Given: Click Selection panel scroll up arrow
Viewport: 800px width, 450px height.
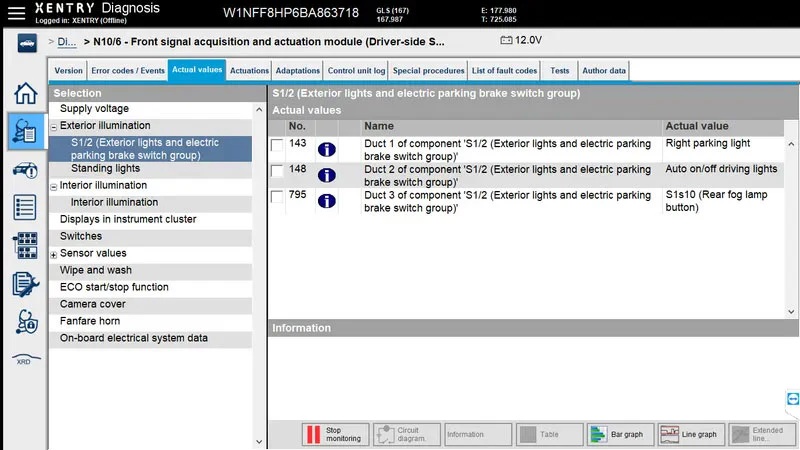Looking at the screenshot, I should [x=259, y=109].
